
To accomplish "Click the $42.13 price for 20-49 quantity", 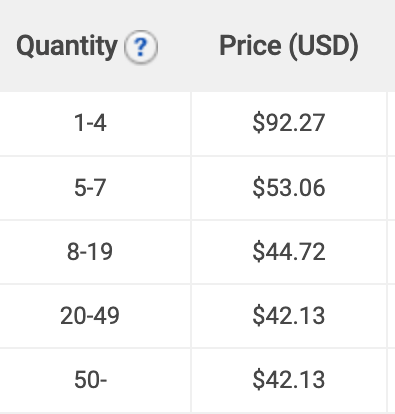I will coord(289,316).
